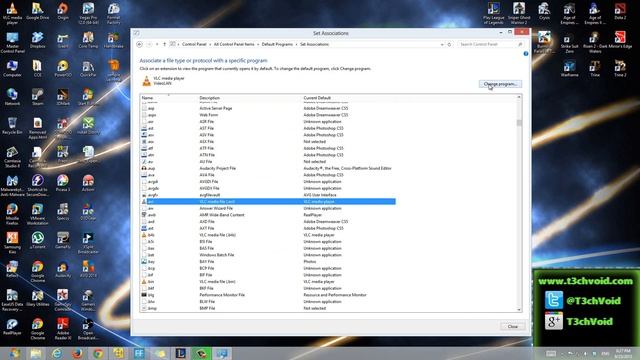Screen dimensions: 640x360
Task: Open RealPlayer desktop icon
Action: 12,327
